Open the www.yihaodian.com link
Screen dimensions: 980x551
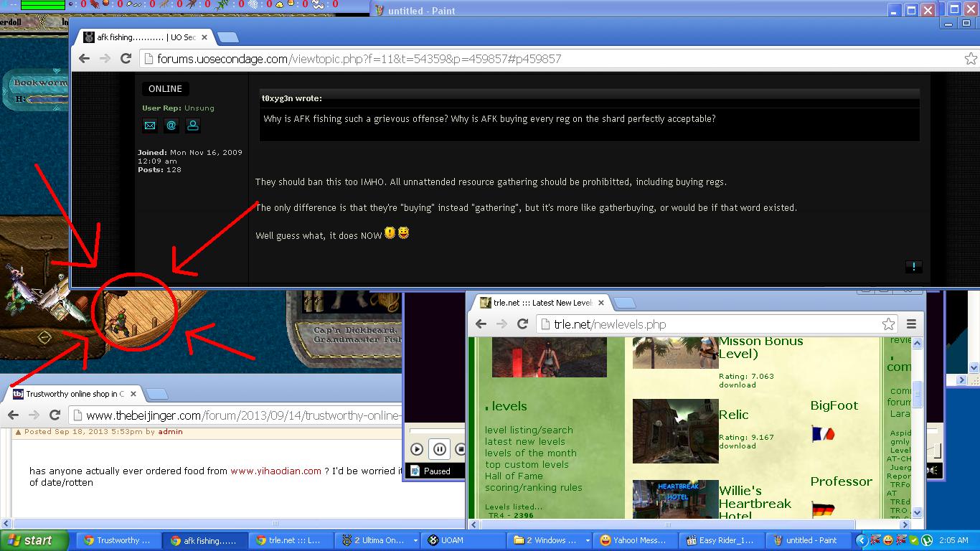[275, 471]
